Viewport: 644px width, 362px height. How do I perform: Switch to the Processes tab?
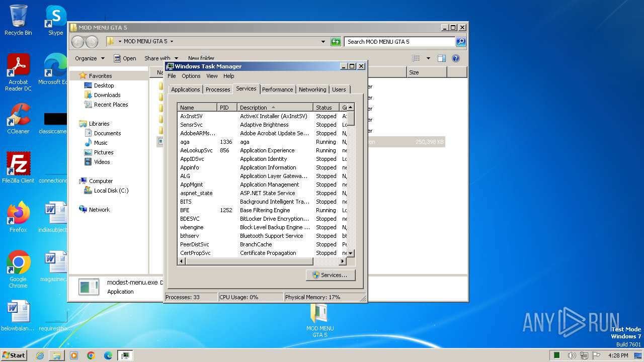point(218,89)
